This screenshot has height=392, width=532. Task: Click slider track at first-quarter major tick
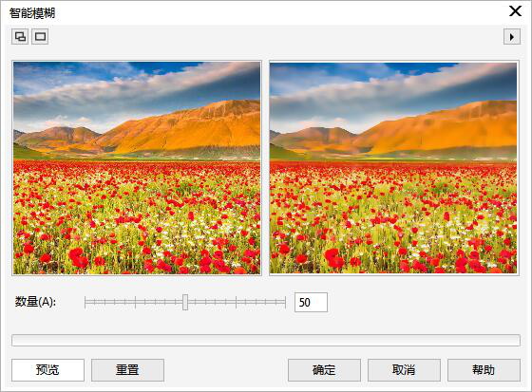(135, 302)
